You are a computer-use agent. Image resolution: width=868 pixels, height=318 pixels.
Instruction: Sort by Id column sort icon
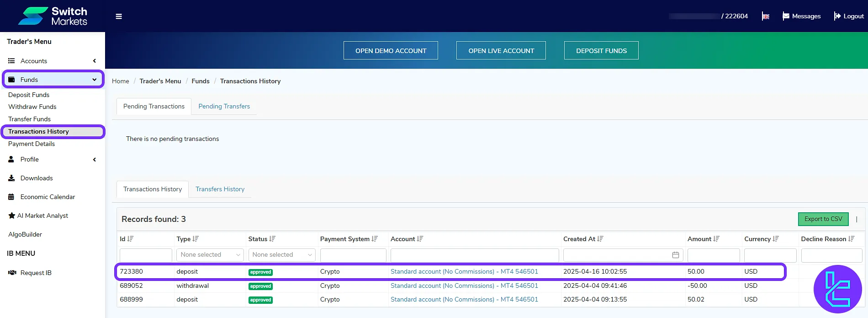(x=130, y=239)
